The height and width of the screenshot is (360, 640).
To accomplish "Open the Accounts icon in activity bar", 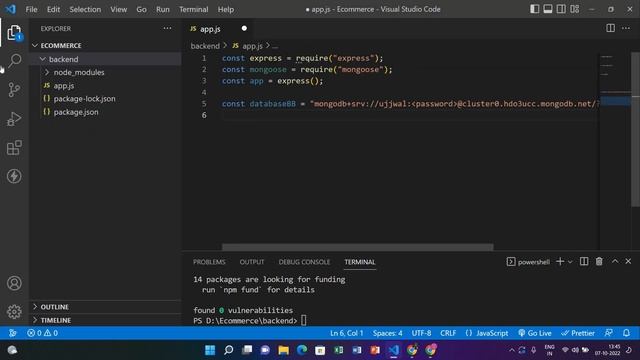I will click(x=14, y=283).
